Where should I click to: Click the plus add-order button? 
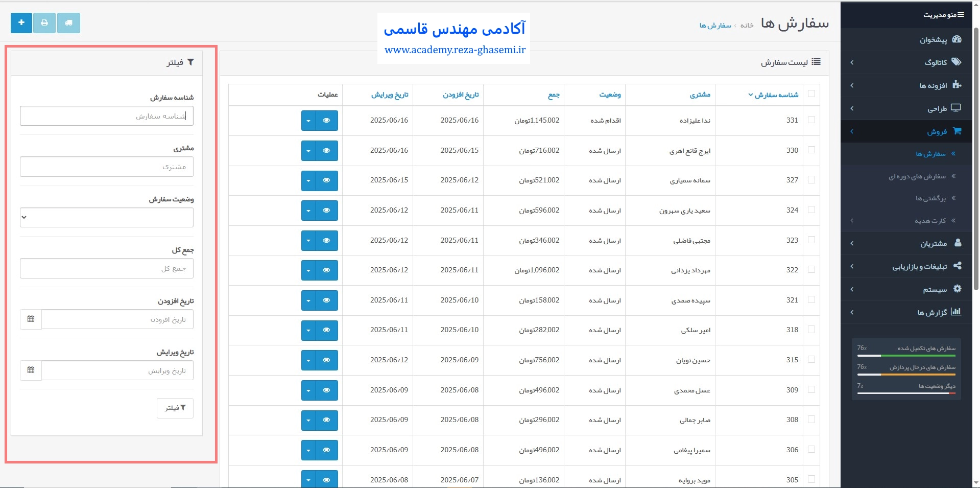click(x=21, y=23)
